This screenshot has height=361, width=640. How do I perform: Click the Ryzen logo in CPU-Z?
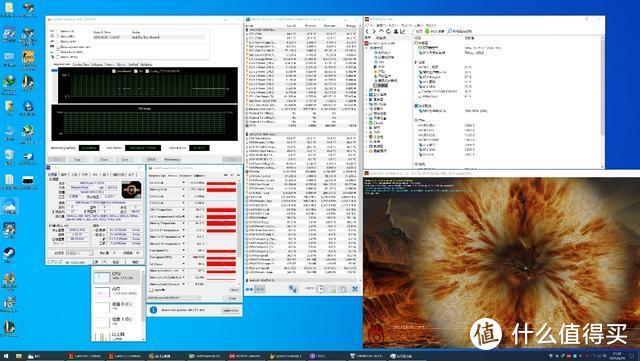(x=131, y=189)
